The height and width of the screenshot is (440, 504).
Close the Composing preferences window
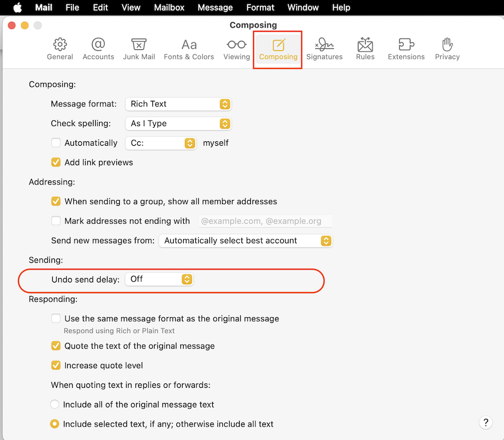point(12,25)
